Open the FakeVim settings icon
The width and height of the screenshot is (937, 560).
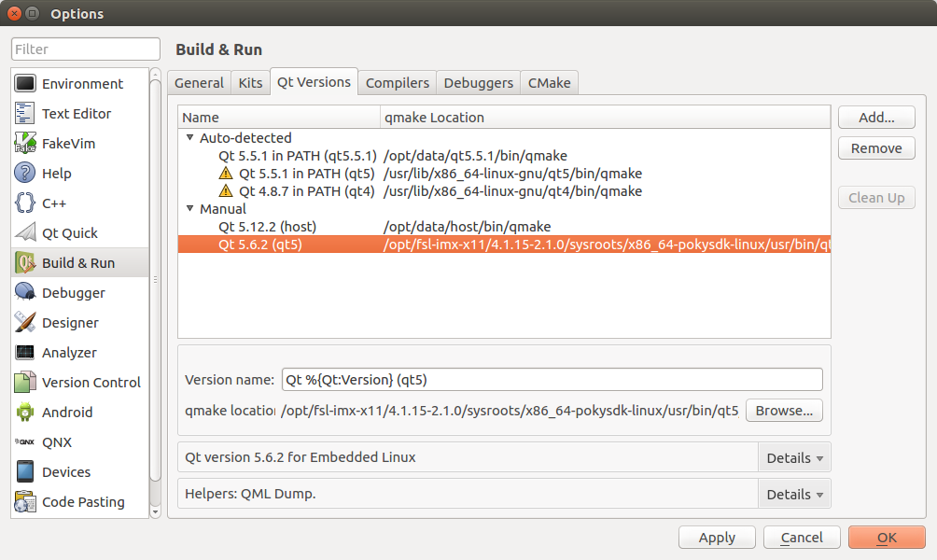(25, 144)
